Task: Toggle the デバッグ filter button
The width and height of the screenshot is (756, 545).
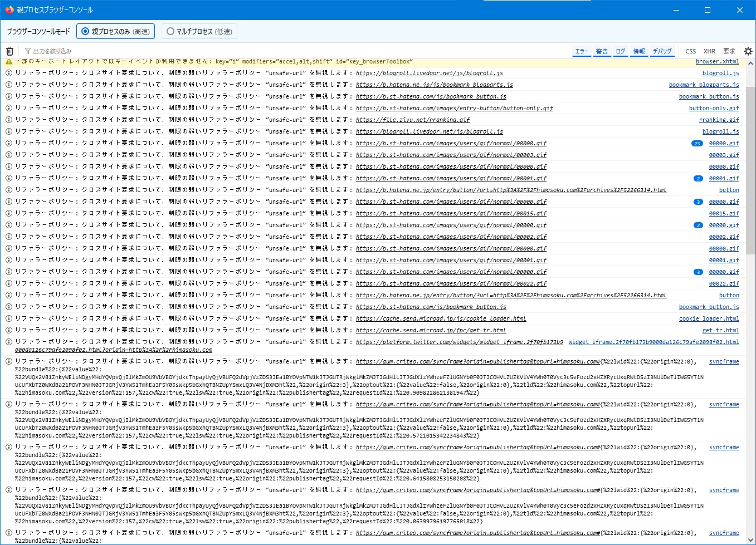Action: tap(662, 51)
